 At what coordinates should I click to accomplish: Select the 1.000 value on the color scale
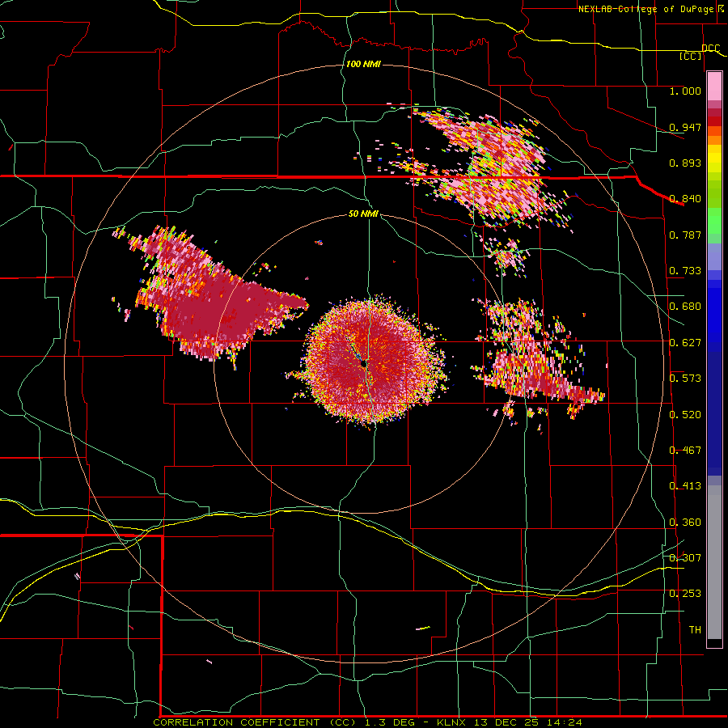[685, 91]
